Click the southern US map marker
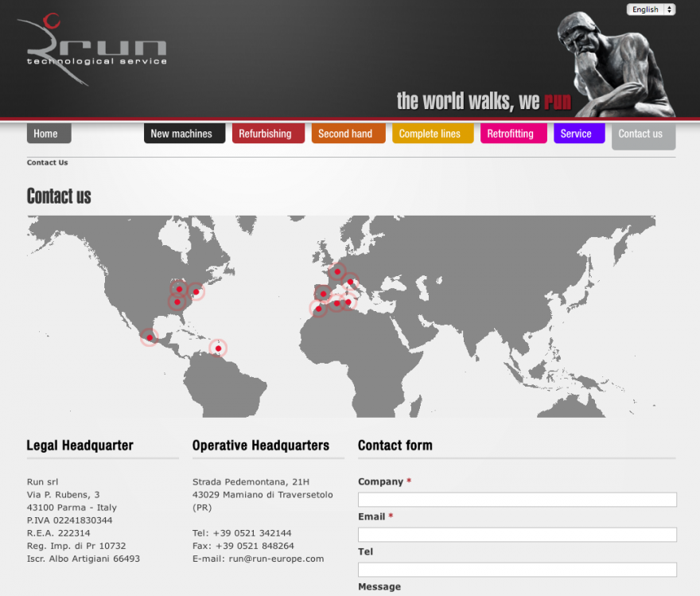 point(177,302)
